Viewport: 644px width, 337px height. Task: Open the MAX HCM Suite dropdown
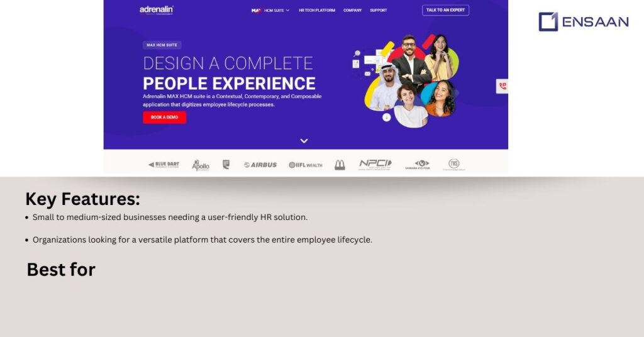click(x=270, y=10)
